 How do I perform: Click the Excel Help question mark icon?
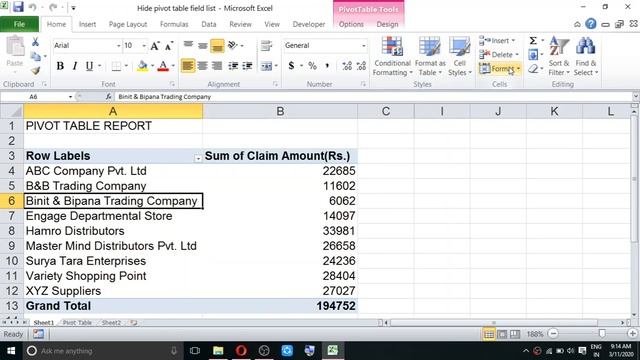click(591, 24)
